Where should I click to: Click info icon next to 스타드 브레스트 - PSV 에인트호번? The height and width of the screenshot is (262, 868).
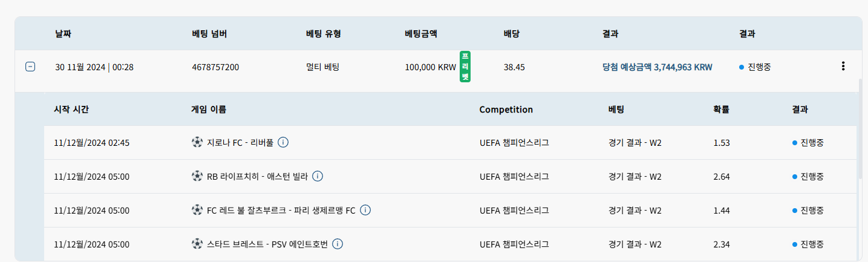coord(338,244)
